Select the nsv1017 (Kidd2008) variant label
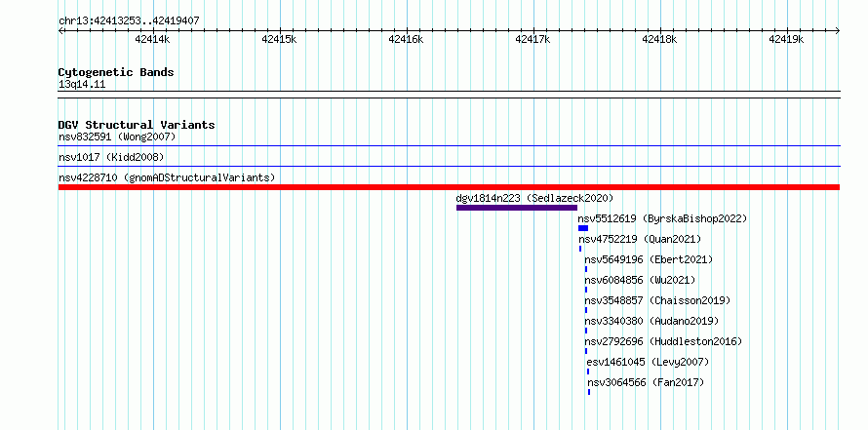 click(111, 157)
